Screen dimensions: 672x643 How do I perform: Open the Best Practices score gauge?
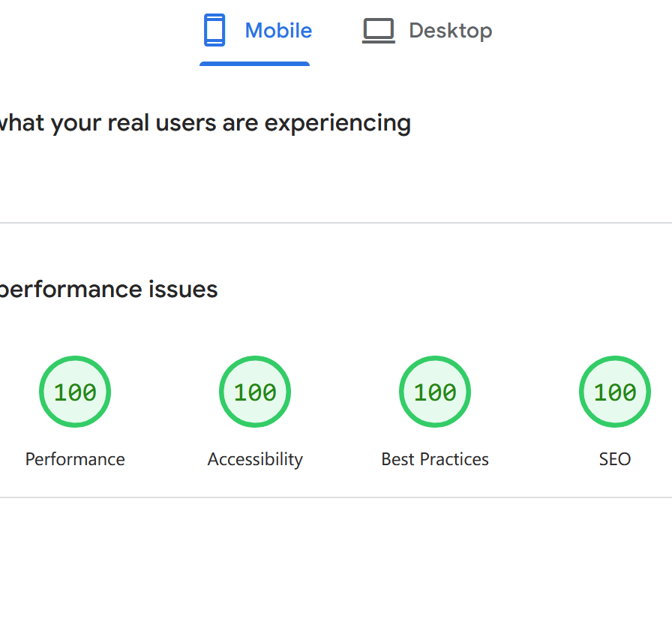pyautogui.click(x=435, y=392)
